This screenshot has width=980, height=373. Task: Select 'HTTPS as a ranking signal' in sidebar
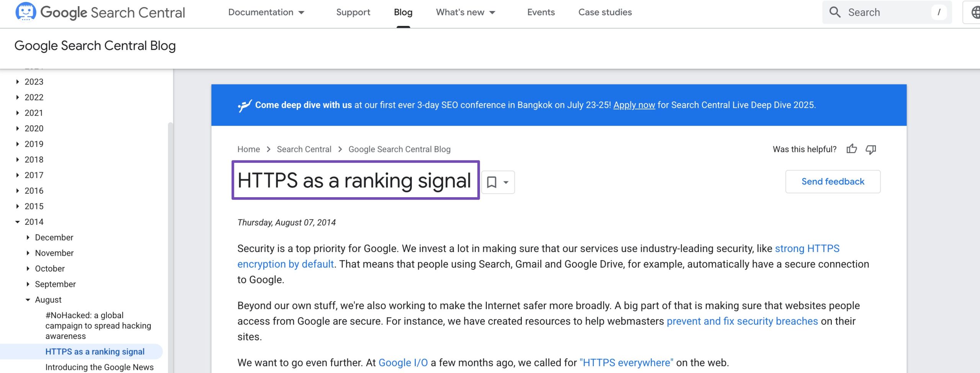pyautogui.click(x=95, y=351)
